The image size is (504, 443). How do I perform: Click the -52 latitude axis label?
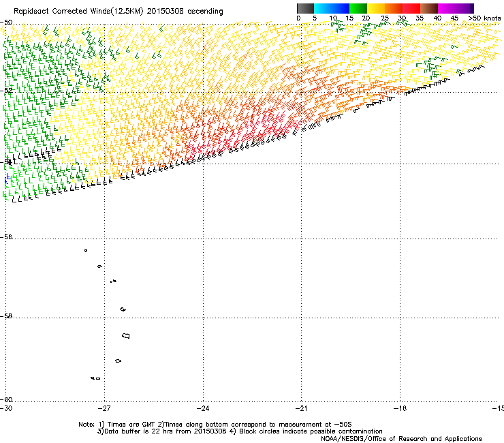click(6, 91)
